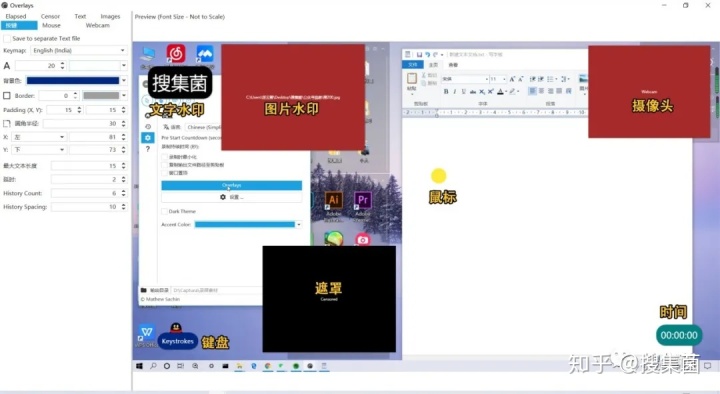720x394 pixels.
Task: Switch to the Webcam tab
Action: pyautogui.click(x=98, y=25)
